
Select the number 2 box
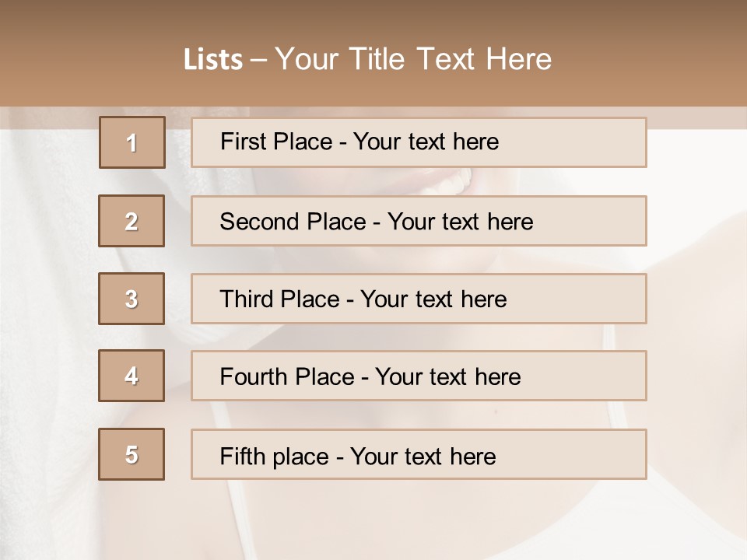[132, 221]
